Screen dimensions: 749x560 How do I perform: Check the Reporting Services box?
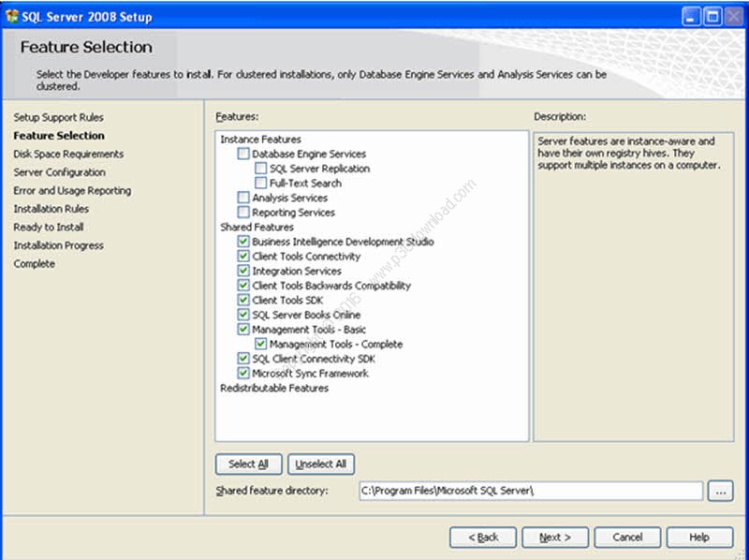[243, 213]
